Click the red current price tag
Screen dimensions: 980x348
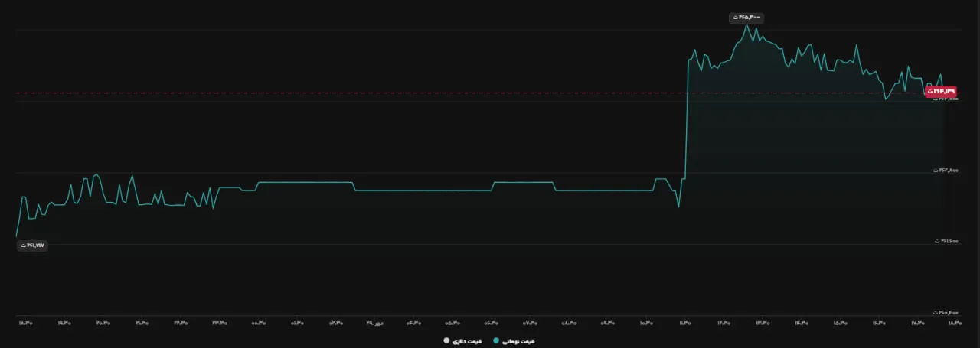click(941, 91)
